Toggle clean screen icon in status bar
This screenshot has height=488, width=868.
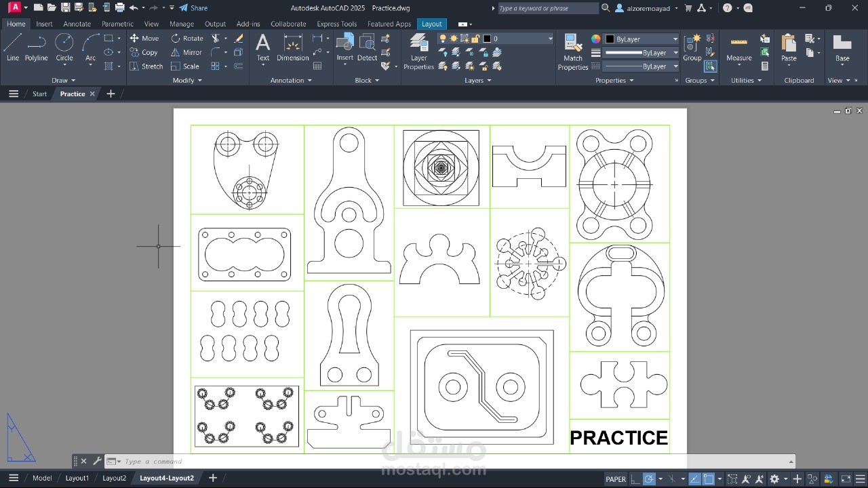[x=845, y=479]
